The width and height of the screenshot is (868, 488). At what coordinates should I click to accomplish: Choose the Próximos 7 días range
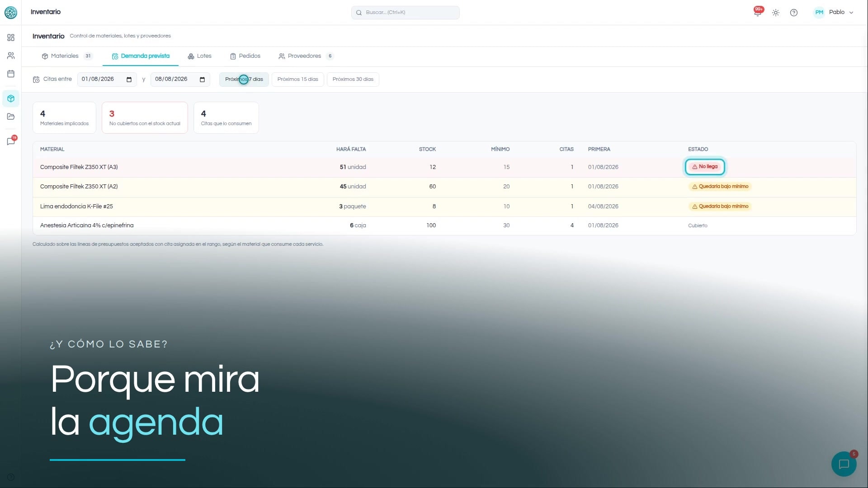[x=244, y=80]
